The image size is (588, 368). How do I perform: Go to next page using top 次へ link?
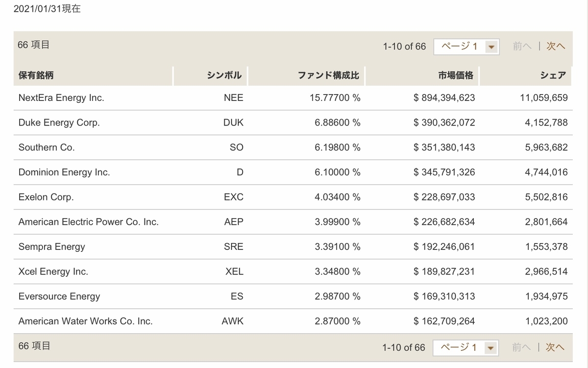tap(556, 46)
